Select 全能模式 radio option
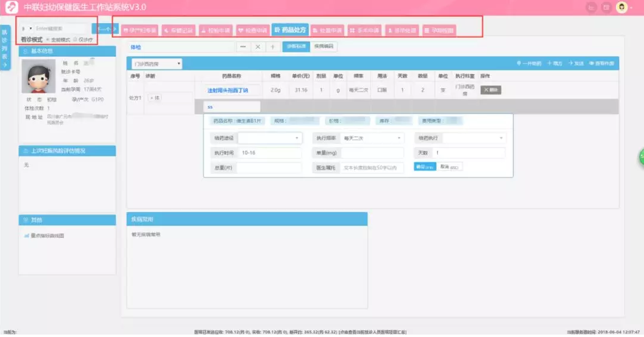This screenshot has width=644, height=337. coord(48,39)
